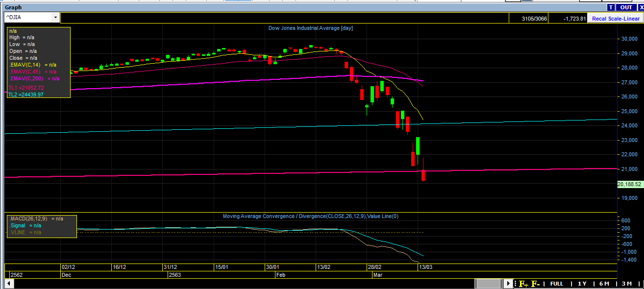The height and width of the screenshot is (289, 644).
Task: Click the 3105/3066 value box
Action: coord(528,19)
